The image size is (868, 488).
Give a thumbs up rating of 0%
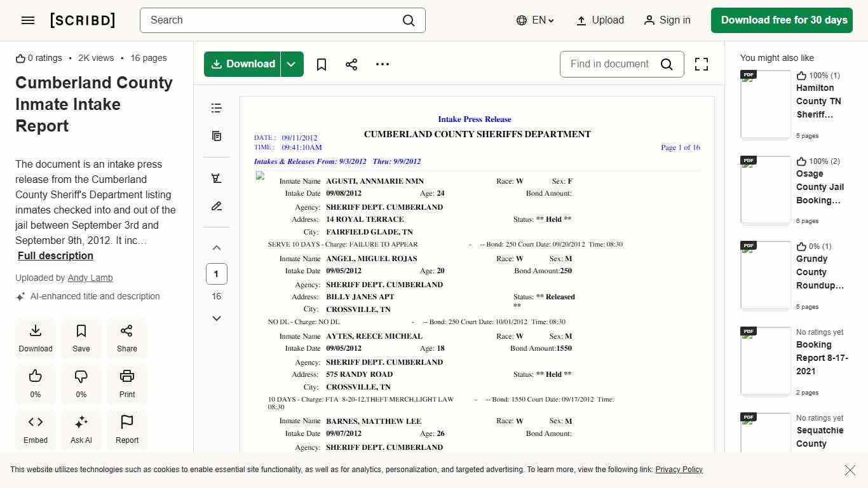coord(35,384)
